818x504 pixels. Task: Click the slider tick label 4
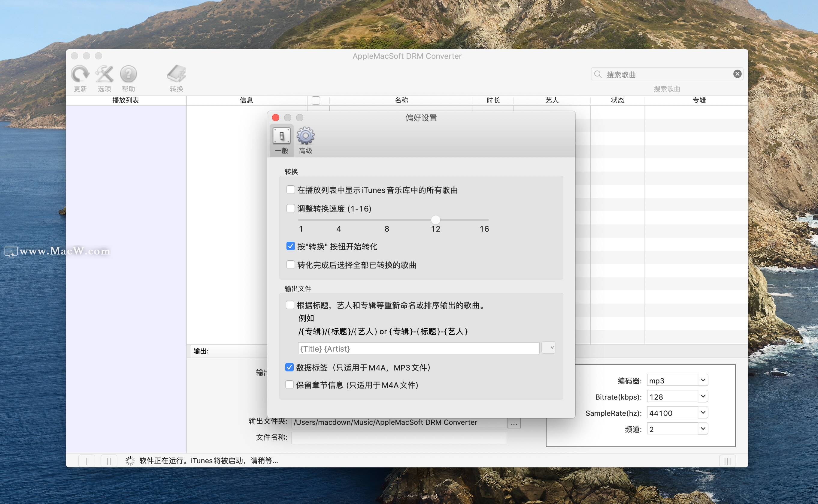click(x=339, y=229)
